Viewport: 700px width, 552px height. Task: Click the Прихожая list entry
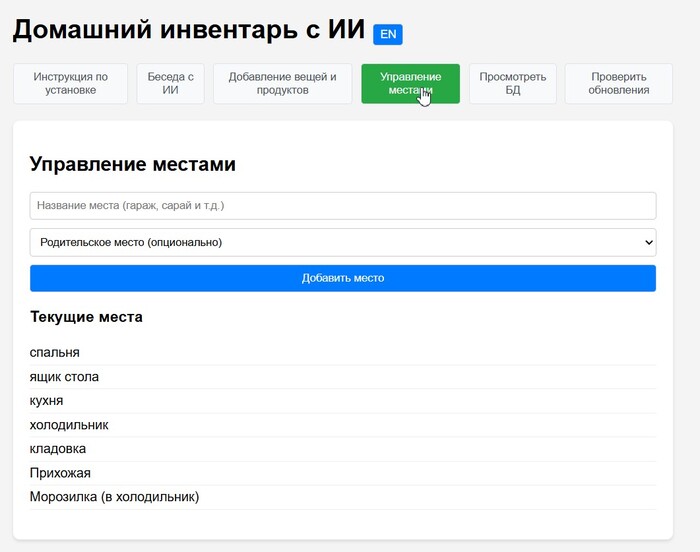pos(61,473)
